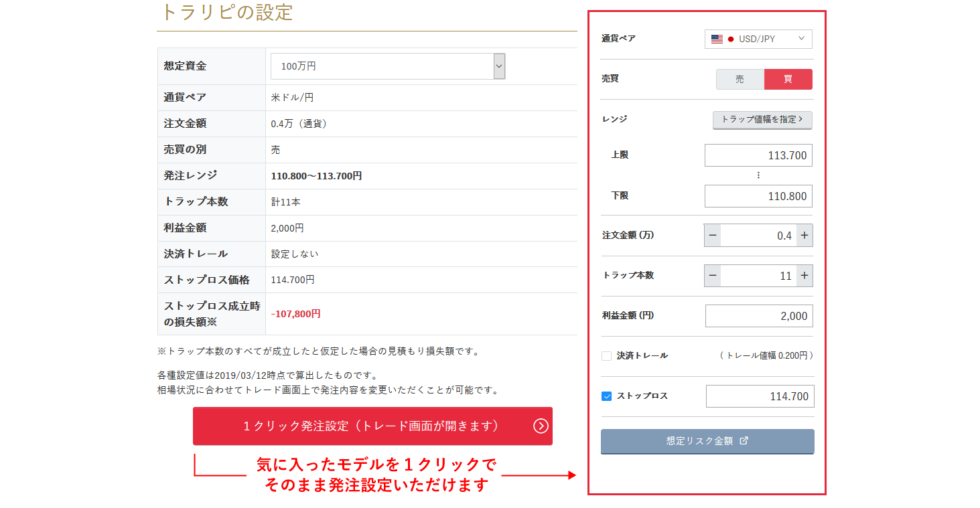
Task: Click the US flag icon in currency selector
Action: pyautogui.click(x=717, y=39)
